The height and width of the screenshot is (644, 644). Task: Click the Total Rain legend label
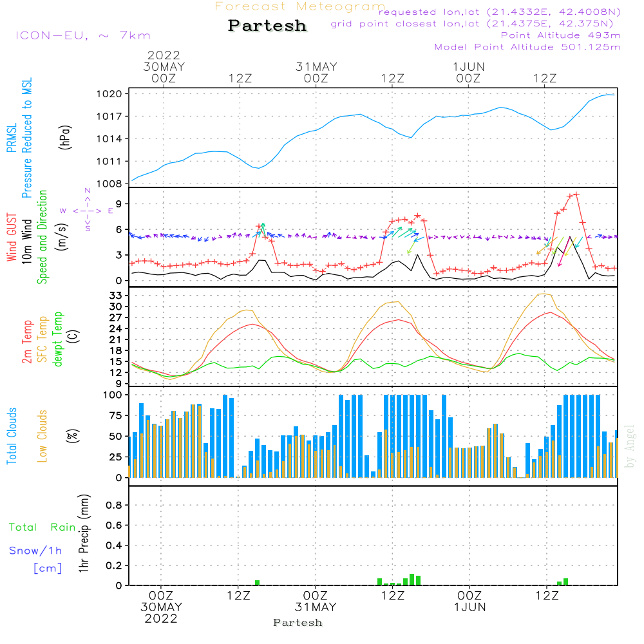tap(43, 527)
